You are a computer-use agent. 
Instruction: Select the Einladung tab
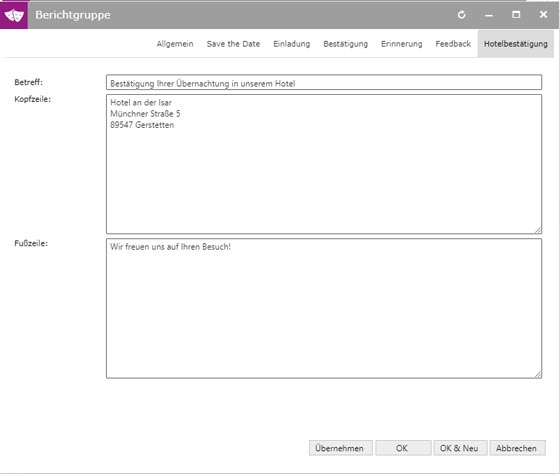[x=292, y=44]
